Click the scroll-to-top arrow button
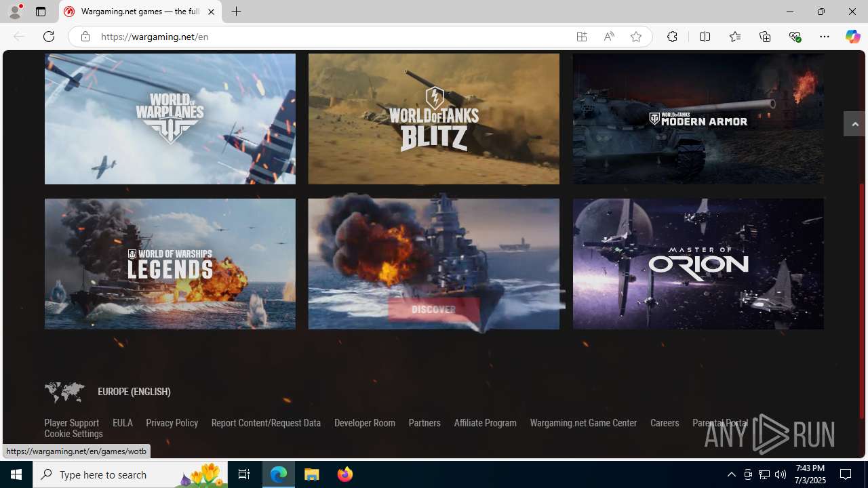The image size is (868, 488). click(854, 124)
